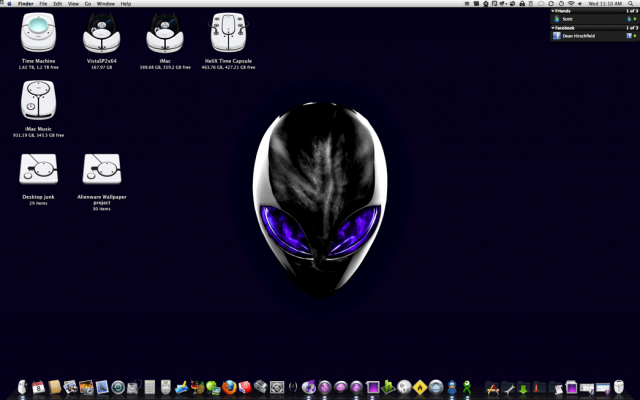640x400 pixels.
Task: Open the Downloads stack in dock
Action: 524,388
